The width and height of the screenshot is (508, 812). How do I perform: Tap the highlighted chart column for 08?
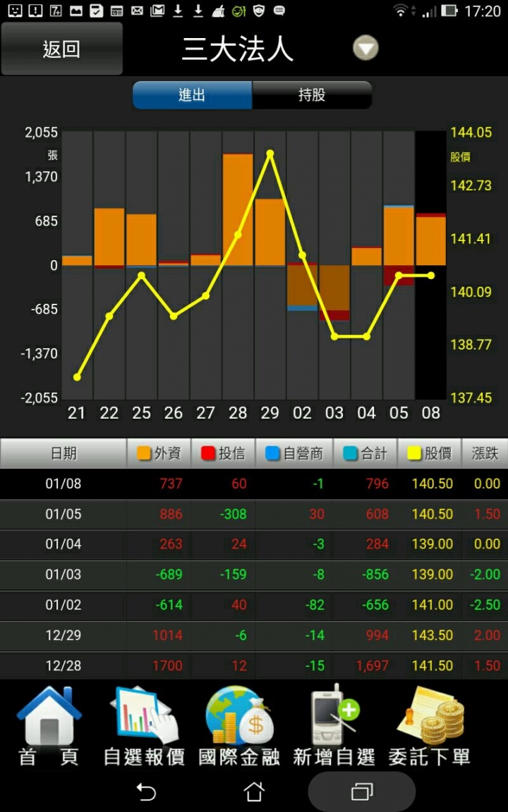tap(431, 265)
